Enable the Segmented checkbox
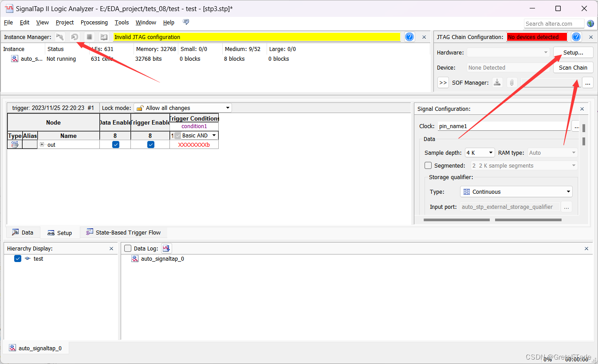598x364 pixels. coord(428,165)
